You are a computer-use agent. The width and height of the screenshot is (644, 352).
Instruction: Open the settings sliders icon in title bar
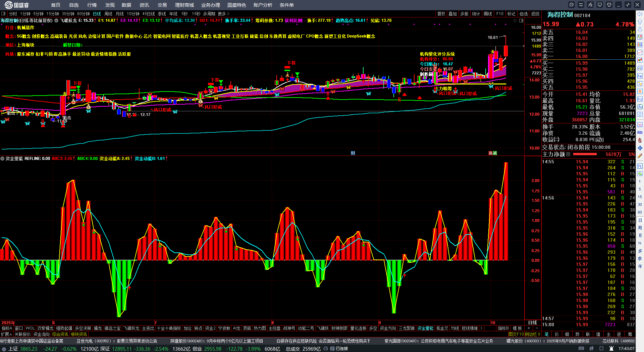click(x=581, y=5)
